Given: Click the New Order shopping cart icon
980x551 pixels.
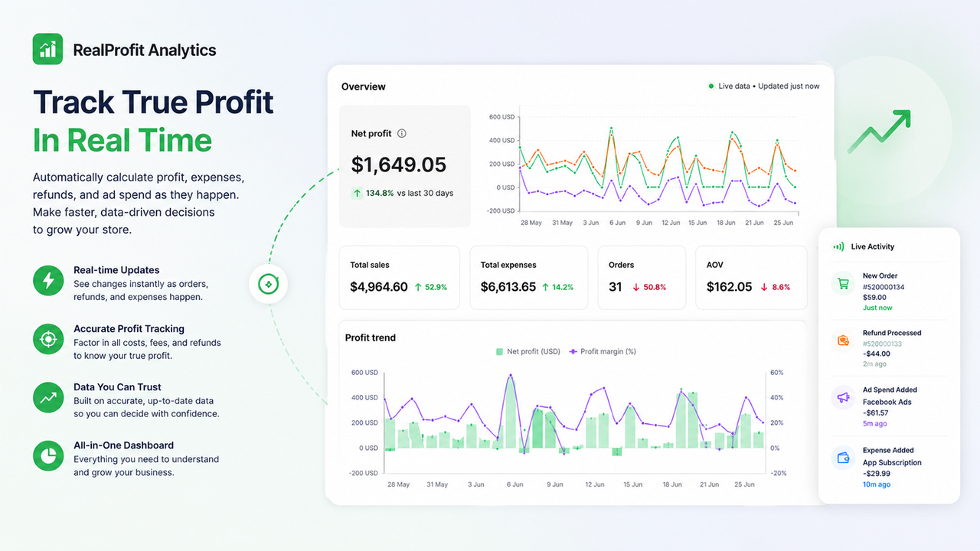Looking at the screenshot, I should [843, 283].
